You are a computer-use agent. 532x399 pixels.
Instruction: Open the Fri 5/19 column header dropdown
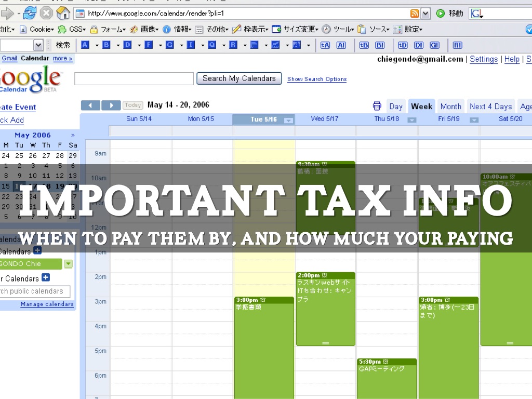click(x=473, y=120)
